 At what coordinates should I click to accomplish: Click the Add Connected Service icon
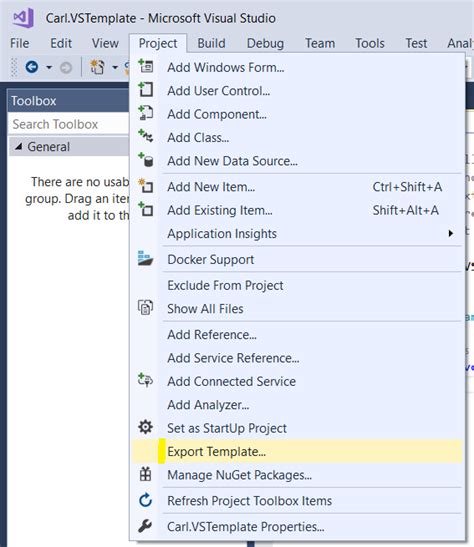145,380
